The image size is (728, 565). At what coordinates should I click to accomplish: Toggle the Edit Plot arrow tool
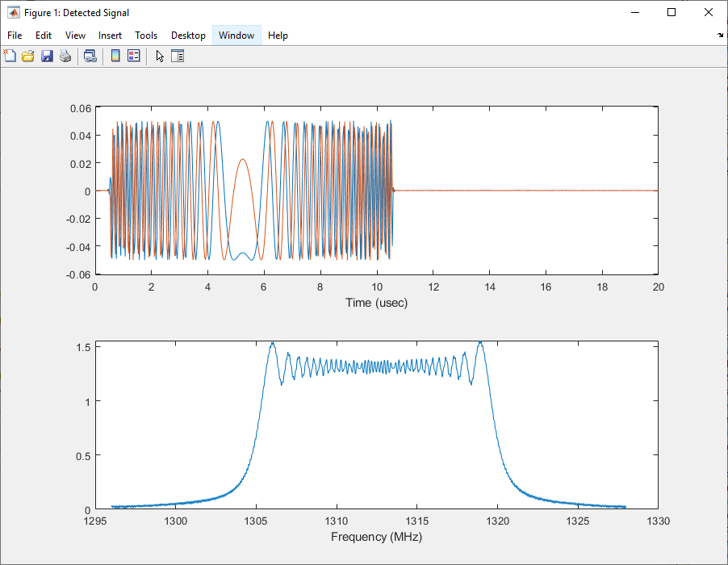click(160, 56)
